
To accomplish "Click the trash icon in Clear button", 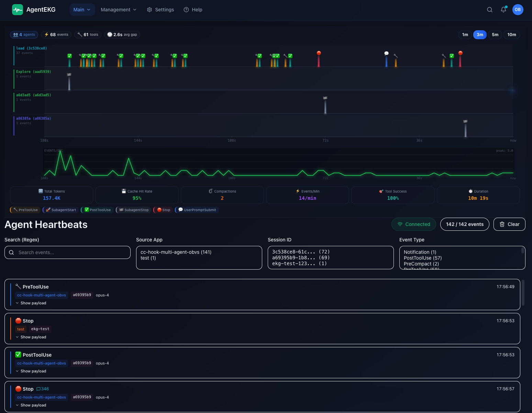I will pyautogui.click(x=502, y=224).
